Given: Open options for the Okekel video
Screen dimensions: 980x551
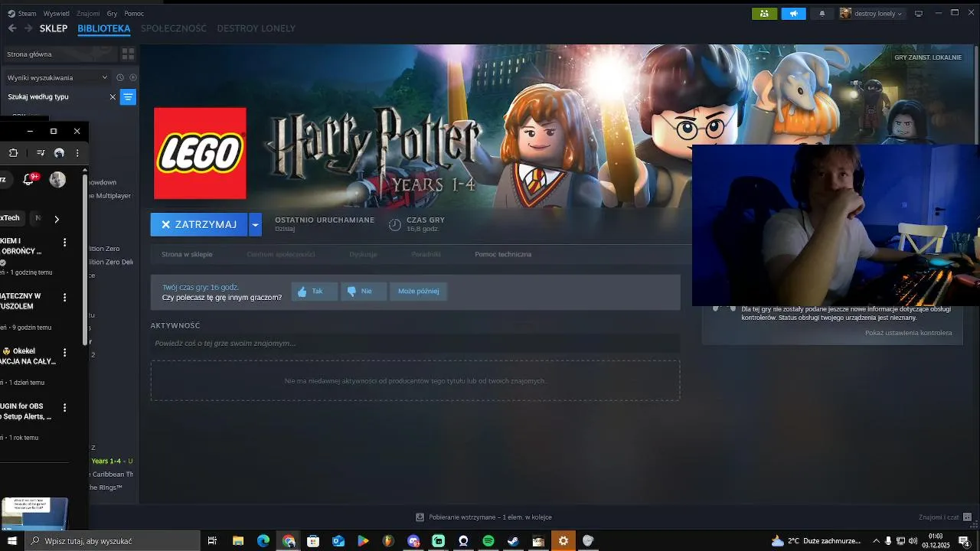Looking at the screenshot, I should pos(64,352).
